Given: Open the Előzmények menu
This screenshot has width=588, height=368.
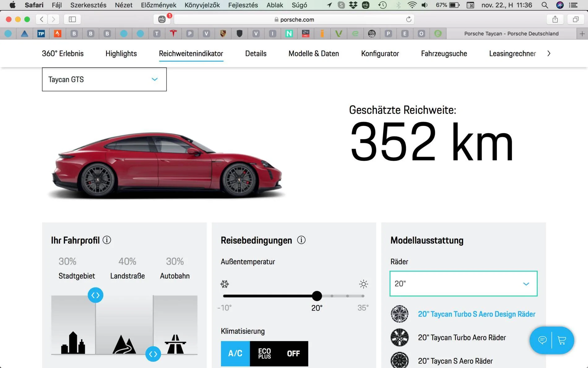Looking at the screenshot, I should click(158, 5).
